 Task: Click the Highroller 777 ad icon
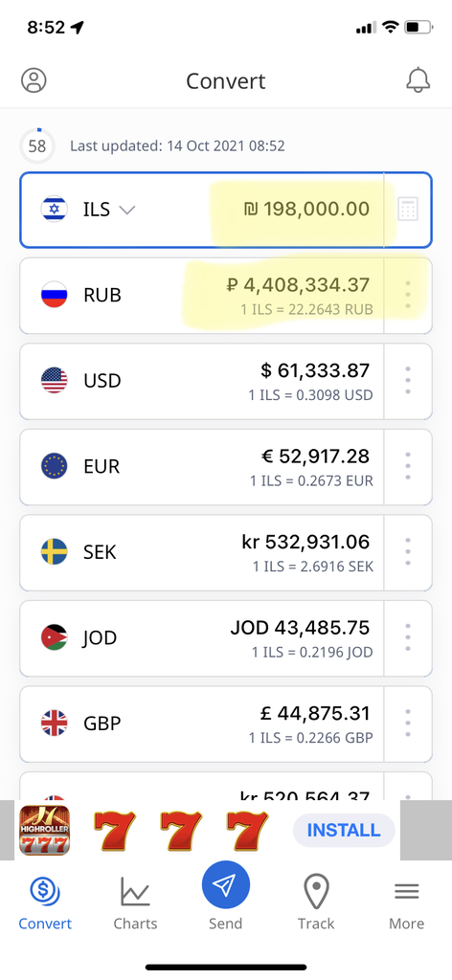(44, 830)
